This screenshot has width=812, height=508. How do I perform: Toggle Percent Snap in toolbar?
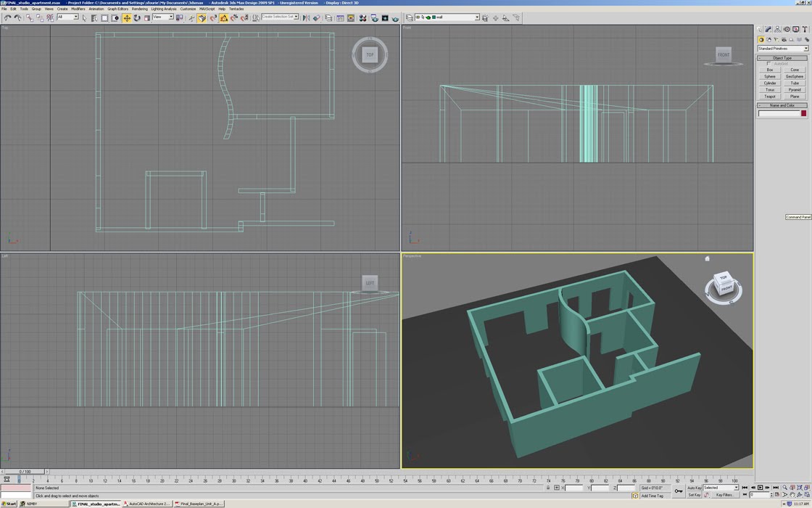234,18
